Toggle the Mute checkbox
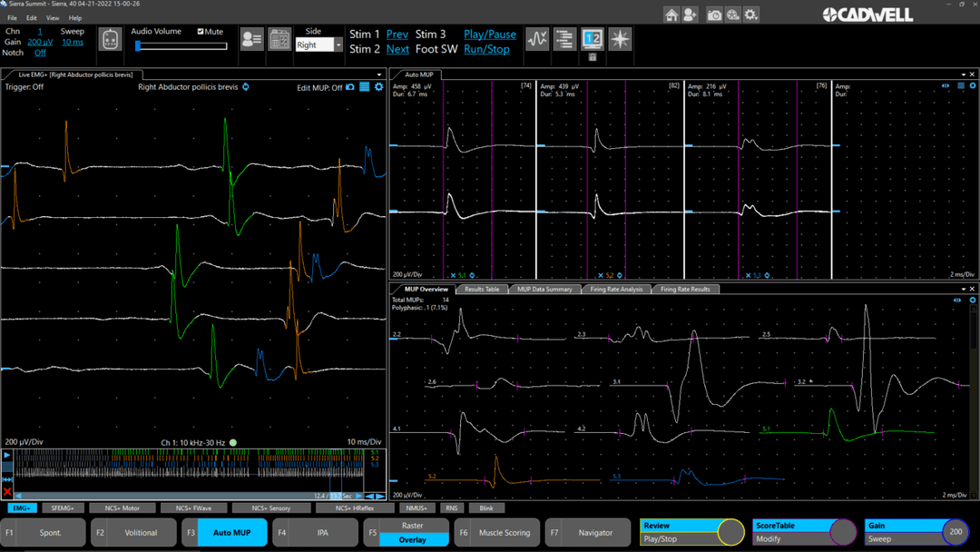 point(201,32)
